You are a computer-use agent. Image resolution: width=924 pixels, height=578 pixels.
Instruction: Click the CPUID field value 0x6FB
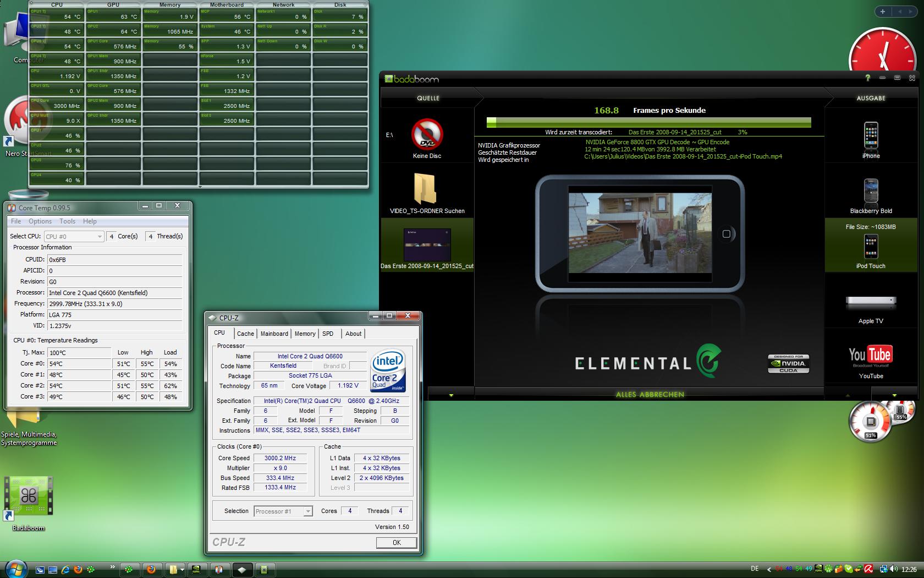coord(115,260)
